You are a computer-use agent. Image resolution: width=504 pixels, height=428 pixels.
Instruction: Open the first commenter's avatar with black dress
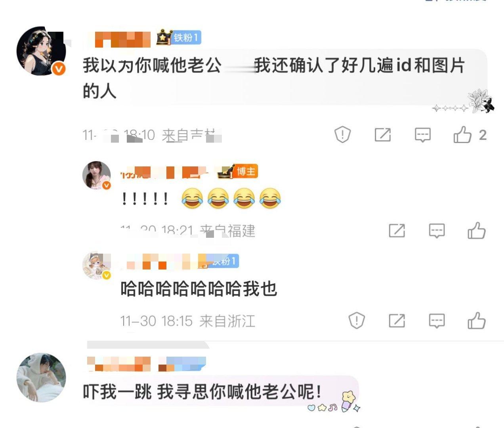point(41,51)
